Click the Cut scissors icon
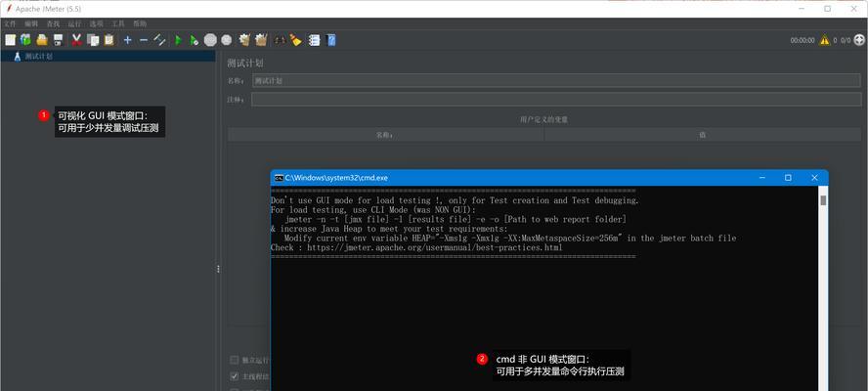The width and height of the screenshot is (868, 391). pos(77,40)
